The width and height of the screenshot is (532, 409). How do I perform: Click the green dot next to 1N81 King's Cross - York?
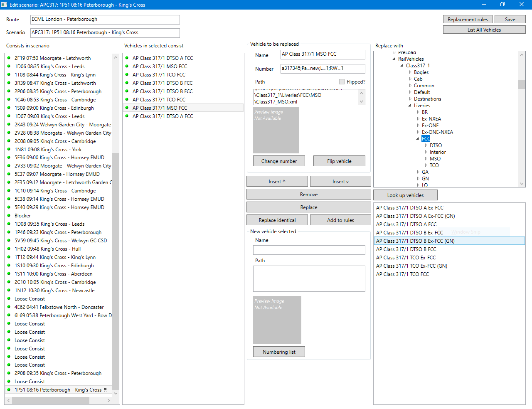(9, 149)
